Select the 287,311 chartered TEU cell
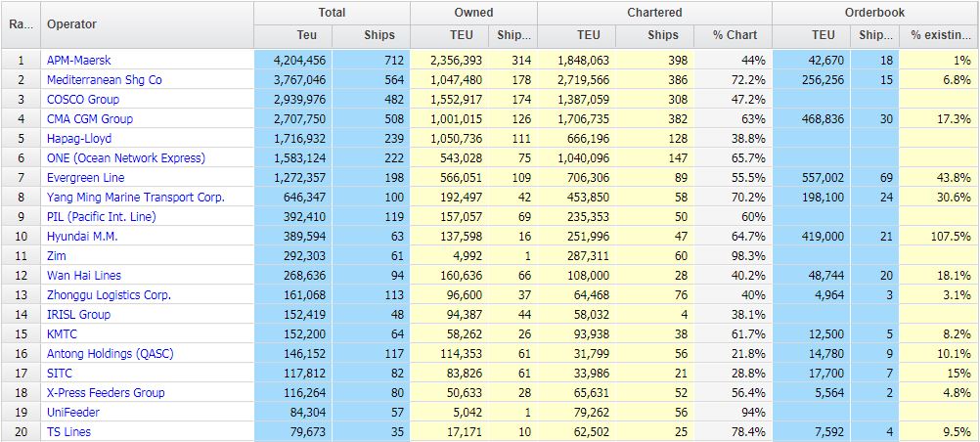The image size is (980, 442). [x=576, y=255]
